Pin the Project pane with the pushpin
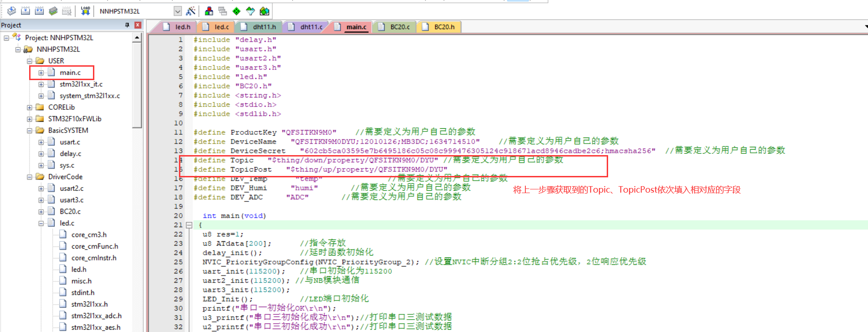Viewport: 868px width, 332px height. click(x=127, y=25)
